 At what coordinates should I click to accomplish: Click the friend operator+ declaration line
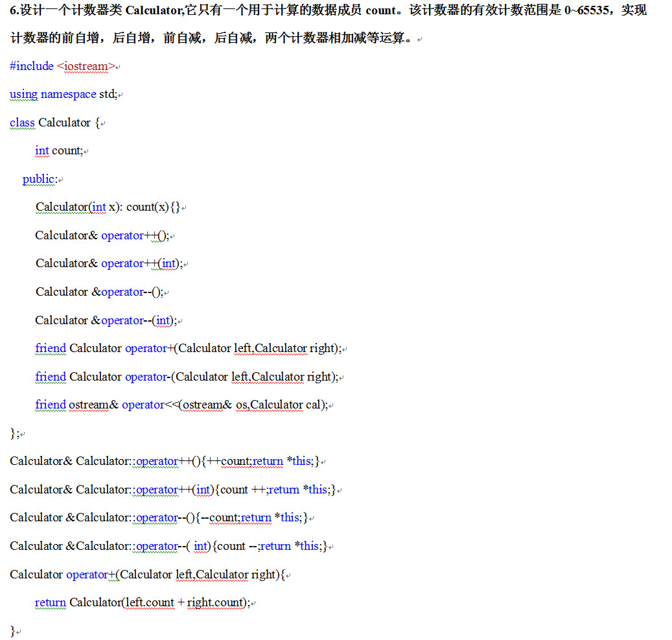188,348
